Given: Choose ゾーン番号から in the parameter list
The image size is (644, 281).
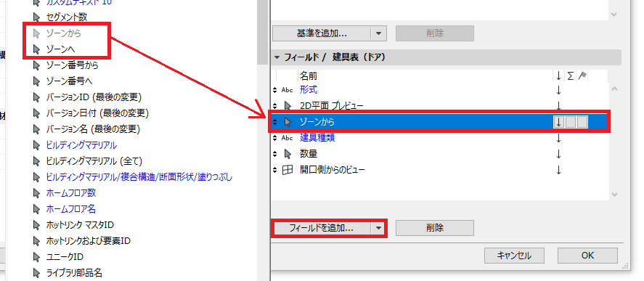Looking at the screenshot, I should [72, 65].
